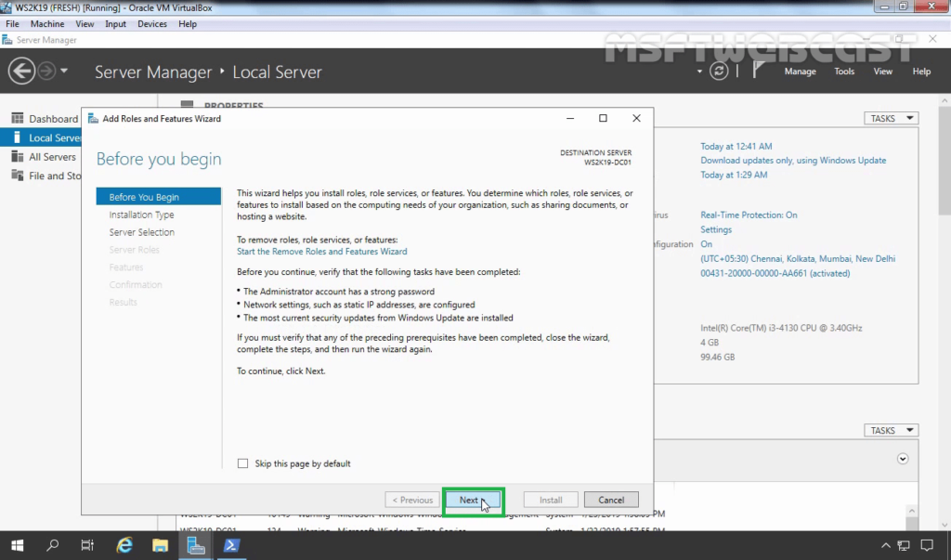
Task: Open Task View on the taskbar
Action: click(x=87, y=545)
